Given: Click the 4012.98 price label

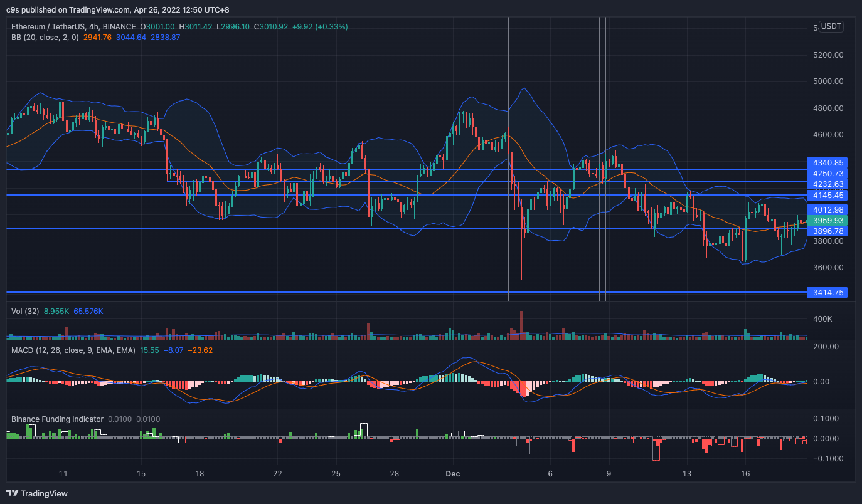Looking at the screenshot, I should pyautogui.click(x=828, y=209).
